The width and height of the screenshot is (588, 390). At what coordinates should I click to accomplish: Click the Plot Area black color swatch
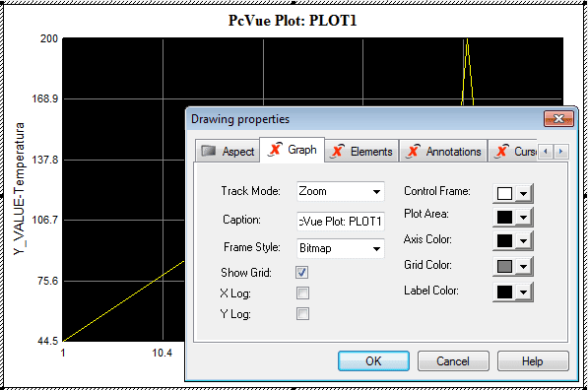[x=504, y=217]
